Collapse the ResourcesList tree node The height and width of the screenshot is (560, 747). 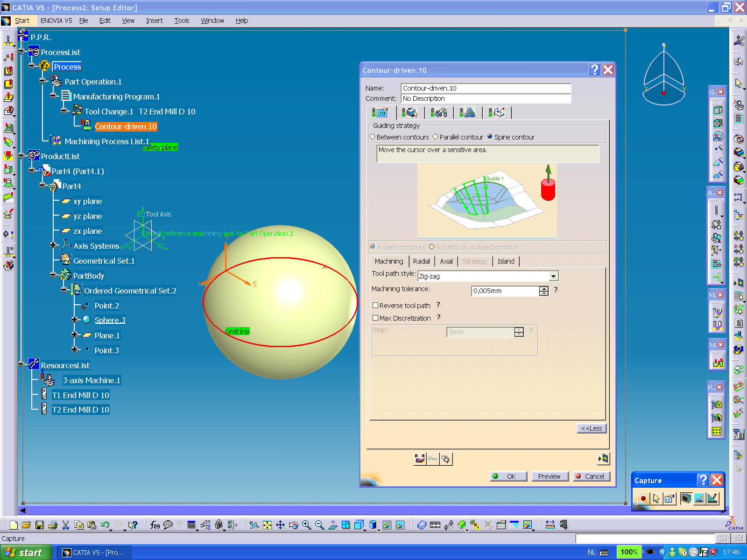(x=21, y=364)
